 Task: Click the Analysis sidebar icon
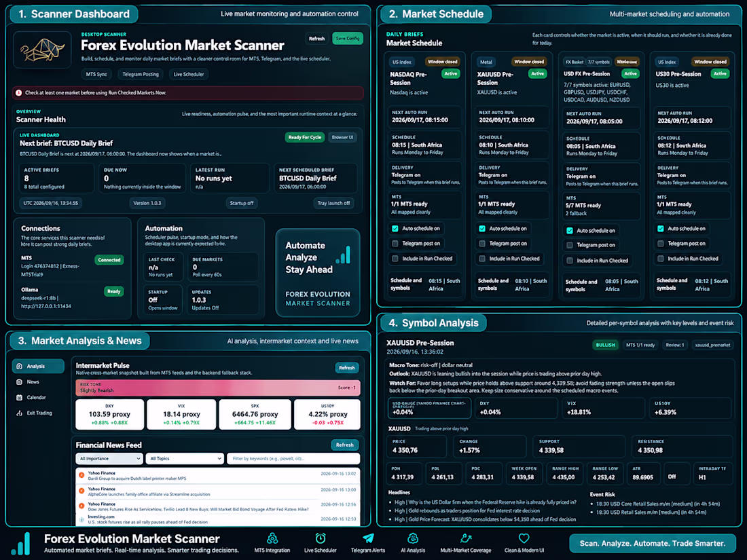click(x=20, y=366)
